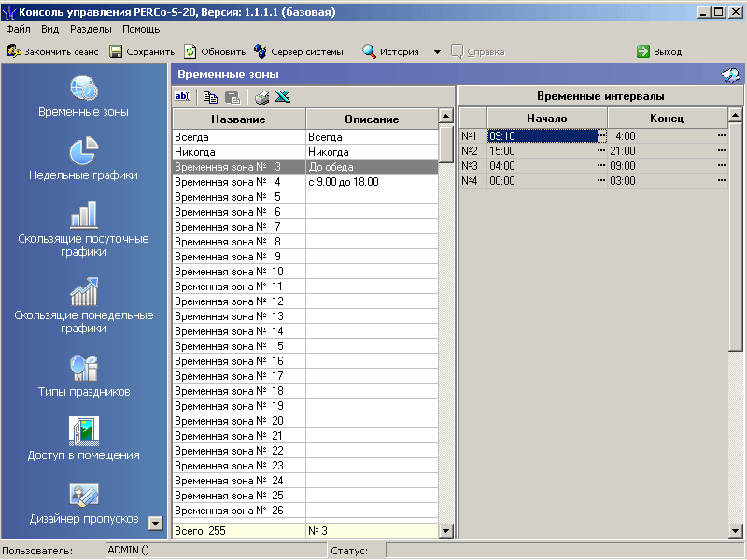Click the 'Всего: 255' footer cell
747x560 pixels.
[x=239, y=530]
